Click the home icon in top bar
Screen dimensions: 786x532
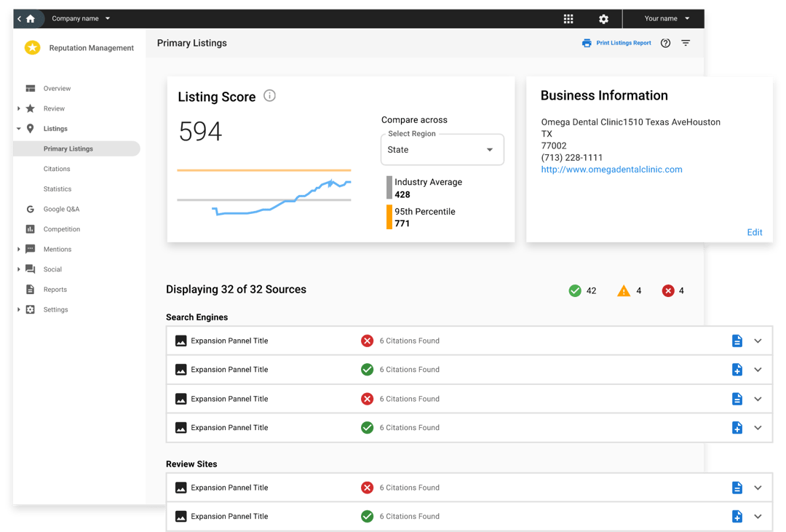(x=30, y=19)
